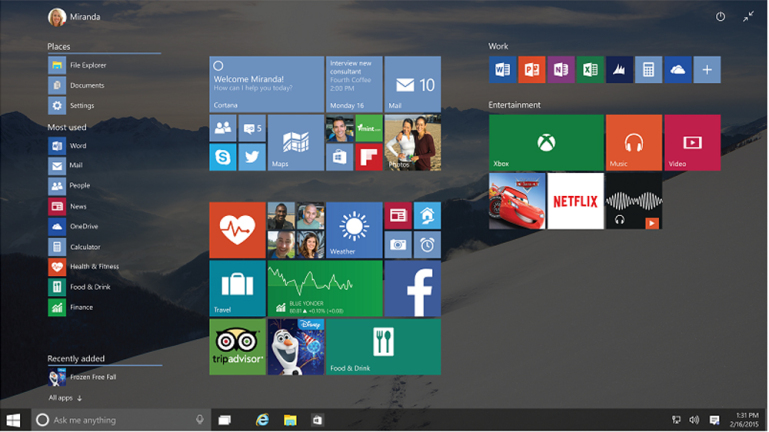Open the TripAdvisor tile
Viewport: 769px width, 432px height.
[237, 347]
